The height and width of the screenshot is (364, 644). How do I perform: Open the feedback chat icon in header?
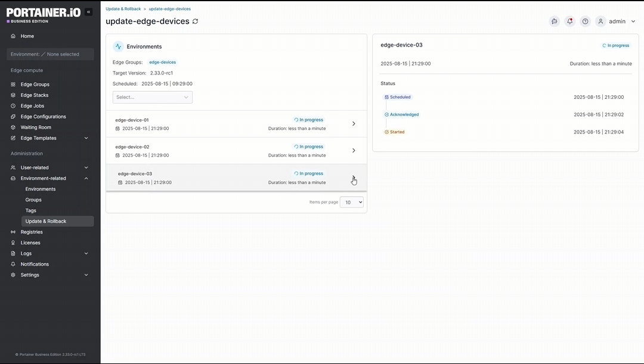click(x=554, y=21)
